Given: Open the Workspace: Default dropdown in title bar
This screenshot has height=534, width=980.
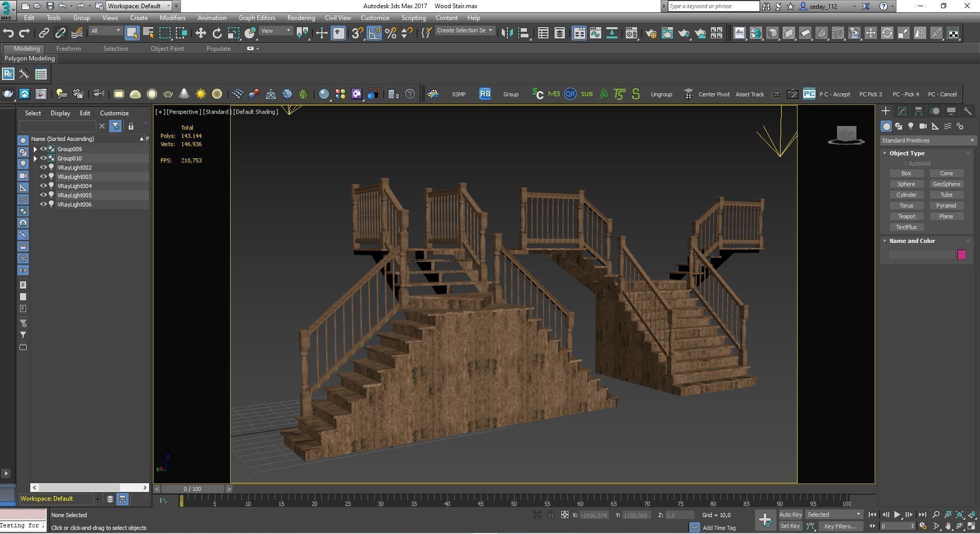Looking at the screenshot, I should pos(138,6).
